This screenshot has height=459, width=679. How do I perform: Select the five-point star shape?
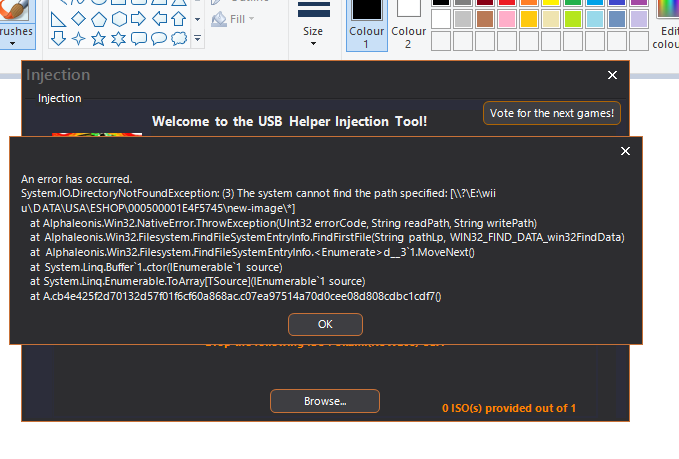[99, 39]
